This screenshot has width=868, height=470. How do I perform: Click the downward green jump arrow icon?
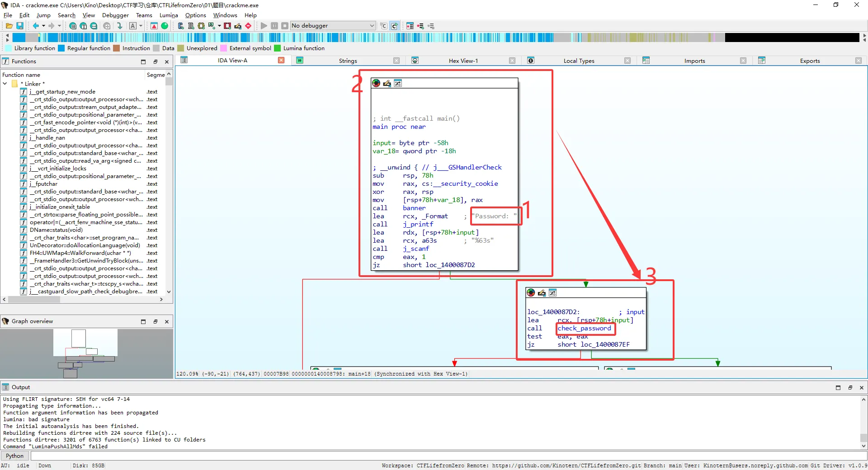[119, 26]
